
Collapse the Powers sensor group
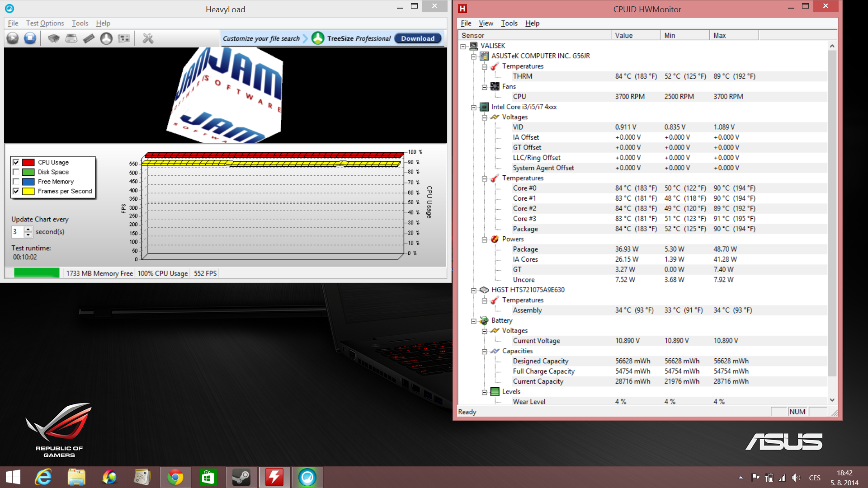(x=484, y=239)
